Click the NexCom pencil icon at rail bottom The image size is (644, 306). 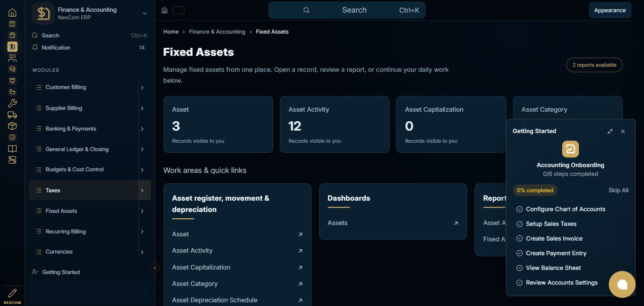(x=13, y=293)
